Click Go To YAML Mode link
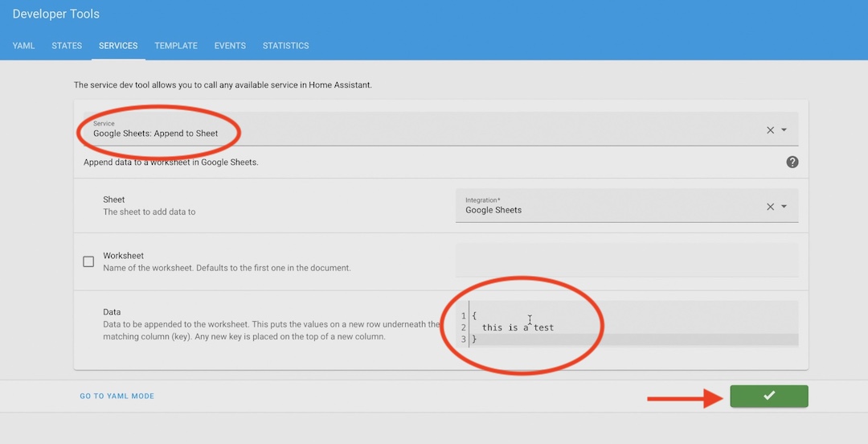This screenshot has height=444, width=868. [117, 396]
